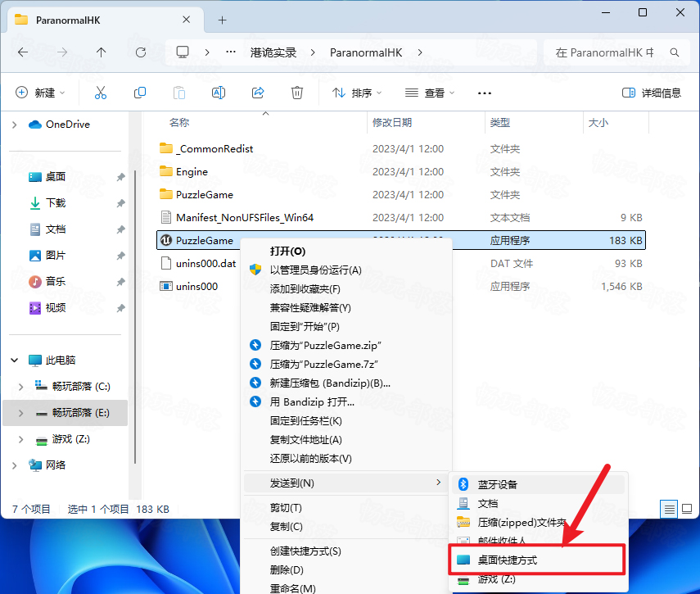Click the search magnifier icon
The height and width of the screenshot is (594, 700).
[675, 52]
